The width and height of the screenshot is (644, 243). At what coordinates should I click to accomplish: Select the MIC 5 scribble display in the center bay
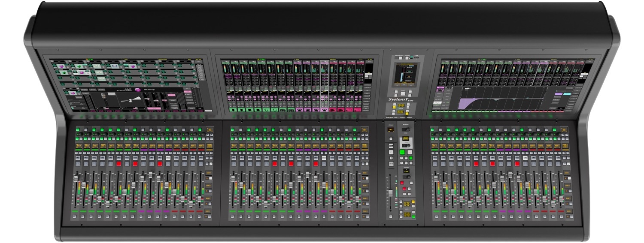coord(267,146)
